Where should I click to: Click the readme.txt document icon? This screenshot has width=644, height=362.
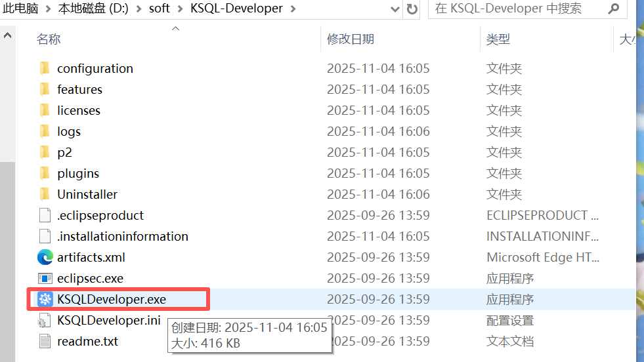[x=45, y=341]
